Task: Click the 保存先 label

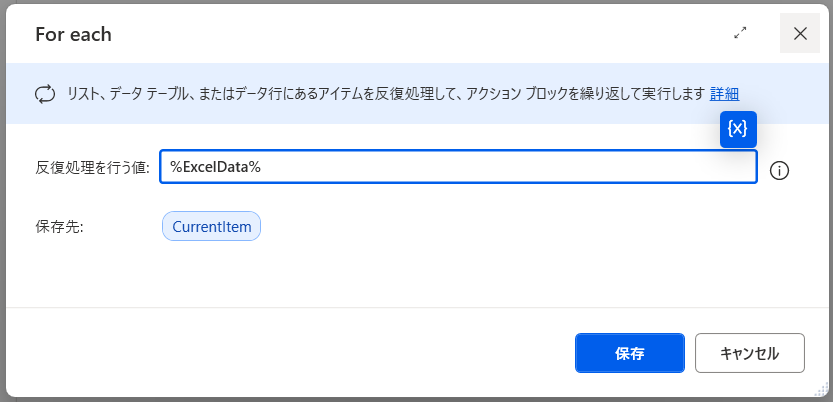Action: (59, 226)
